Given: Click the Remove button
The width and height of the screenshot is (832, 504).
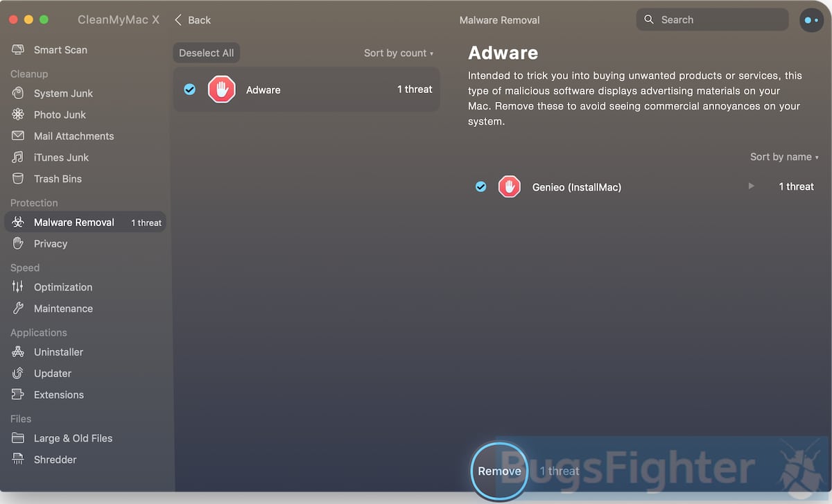Looking at the screenshot, I should point(499,471).
